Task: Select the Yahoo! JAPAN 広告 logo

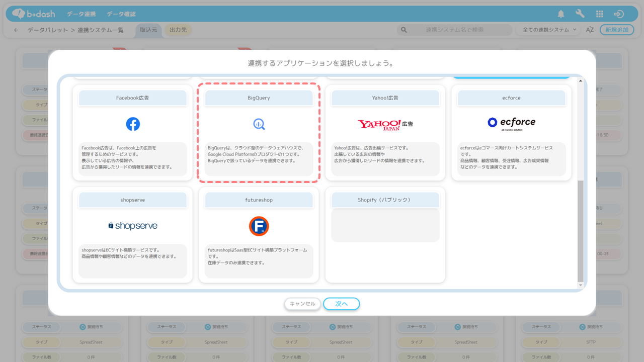Action: [x=385, y=124]
